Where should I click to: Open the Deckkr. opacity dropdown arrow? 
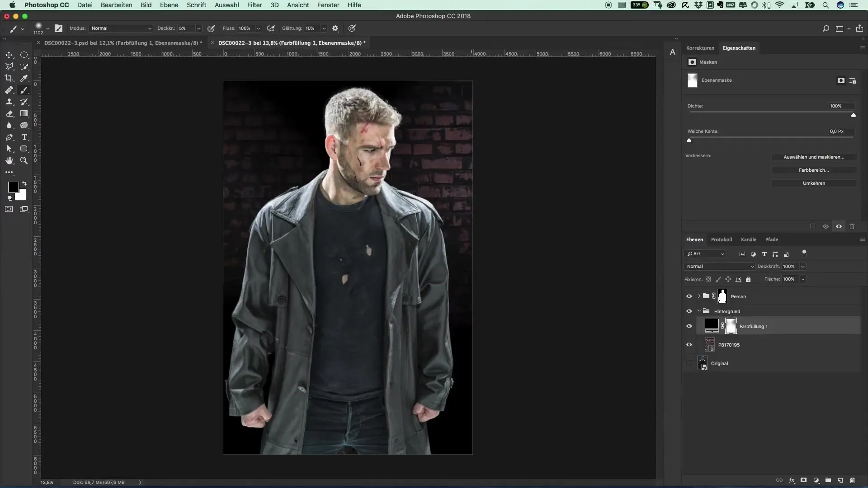[198, 28]
